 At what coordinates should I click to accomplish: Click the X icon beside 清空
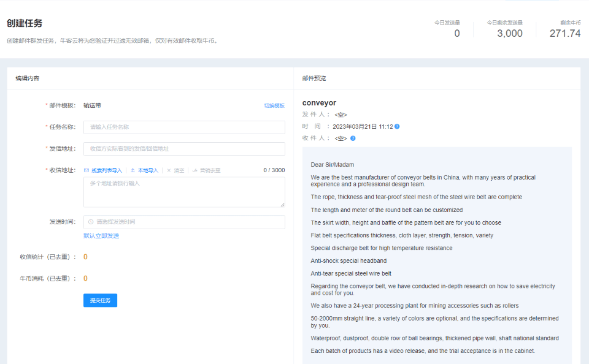(x=169, y=170)
